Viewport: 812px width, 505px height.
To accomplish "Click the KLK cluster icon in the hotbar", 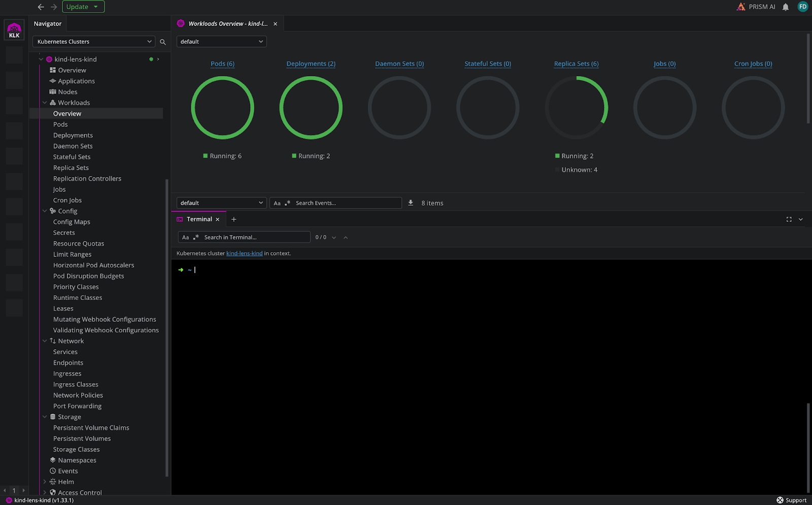I will 14,29.
